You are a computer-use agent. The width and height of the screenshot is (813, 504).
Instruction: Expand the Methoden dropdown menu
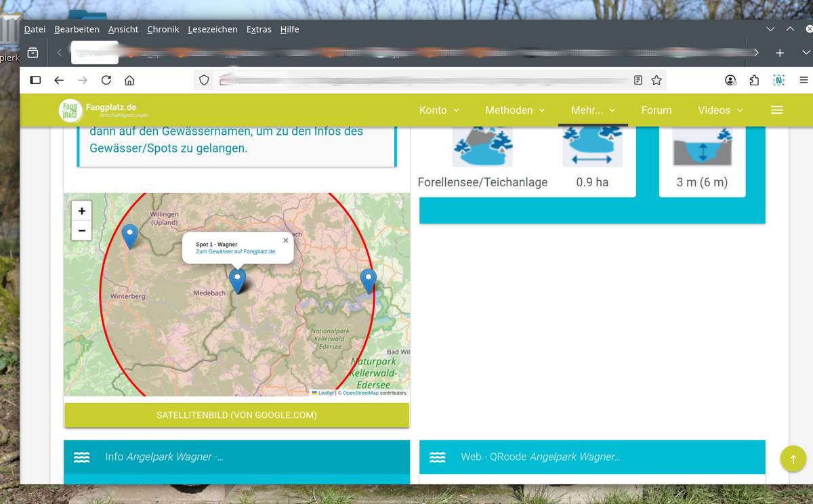[x=515, y=110]
